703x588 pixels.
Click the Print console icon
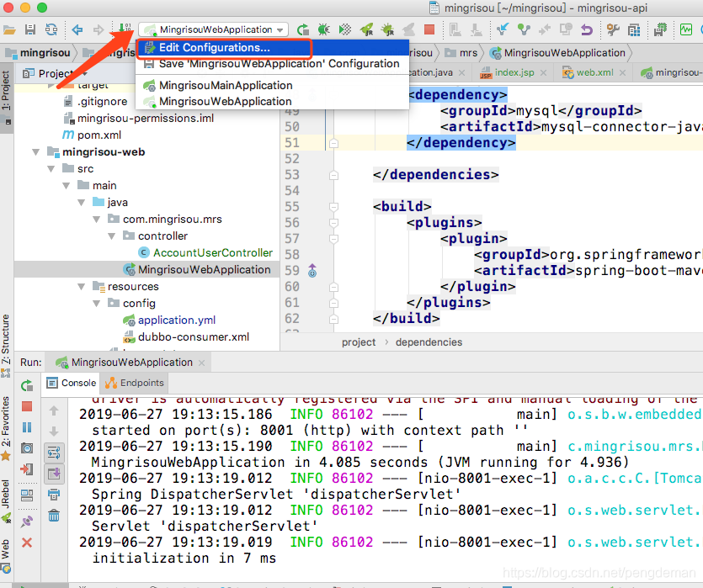tap(54, 495)
